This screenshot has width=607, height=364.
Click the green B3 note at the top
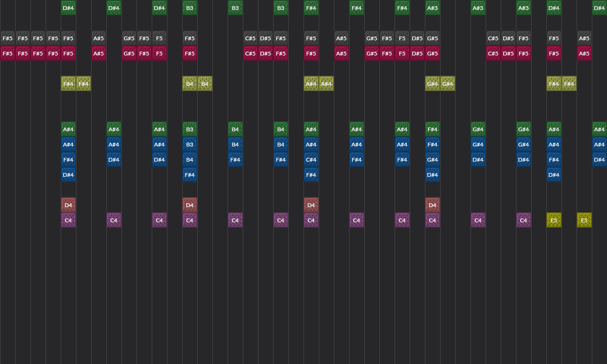point(190,8)
